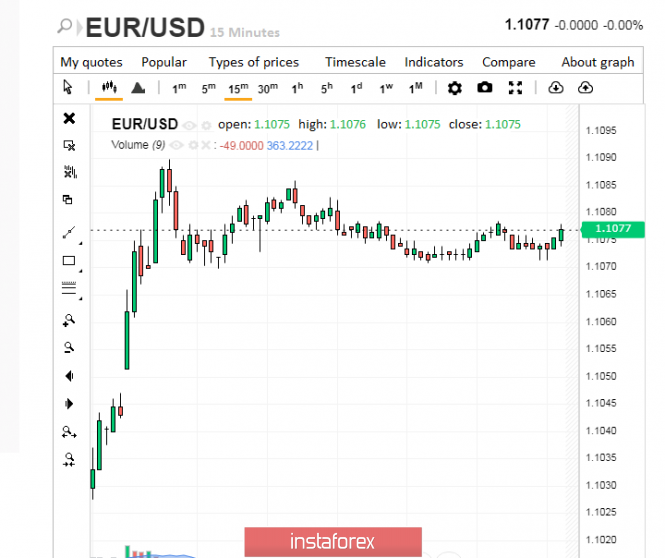Click Volume value 363.2222

pos(290,146)
